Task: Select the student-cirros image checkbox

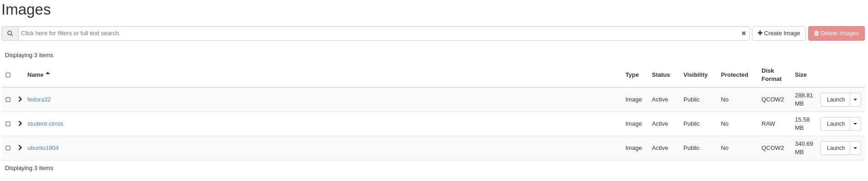Action: 8,124
